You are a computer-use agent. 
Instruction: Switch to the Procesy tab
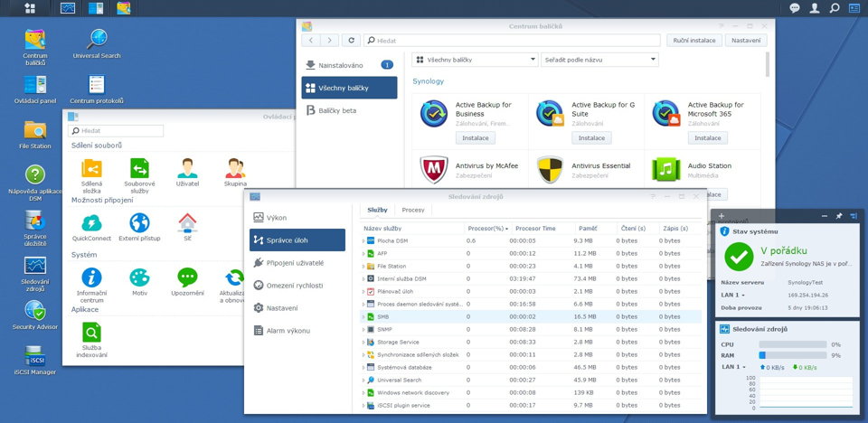[x=413, y=210]
